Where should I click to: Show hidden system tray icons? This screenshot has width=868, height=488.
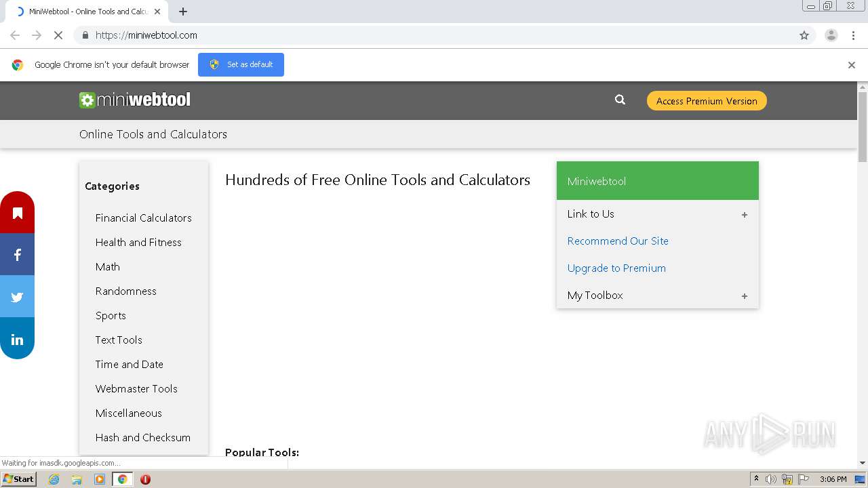(x=756, y=479)
